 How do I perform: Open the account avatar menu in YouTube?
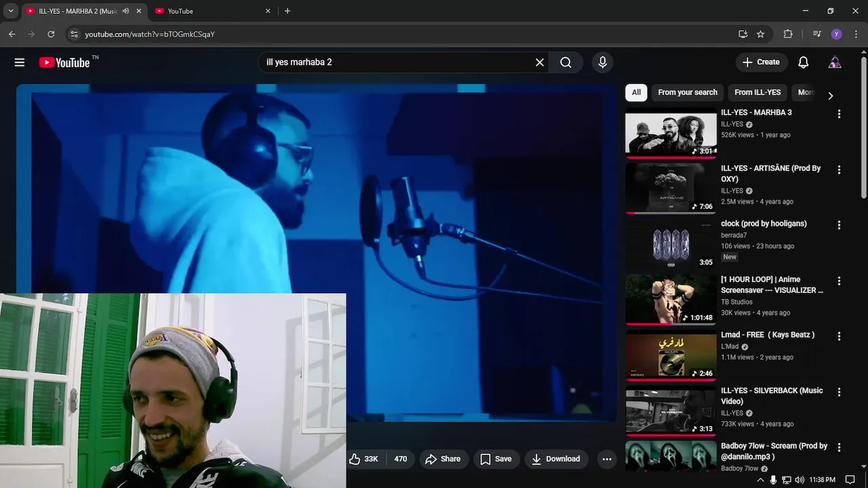tap(835, 62)
